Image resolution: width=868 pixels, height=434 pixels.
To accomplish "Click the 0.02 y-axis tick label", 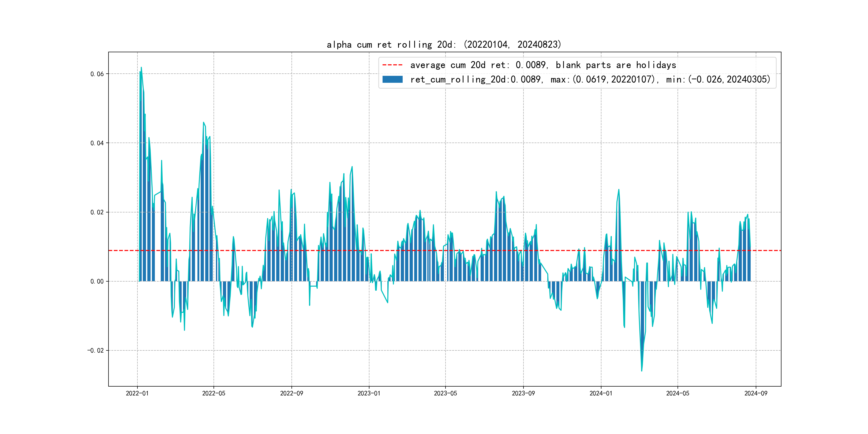I will tap(97, 212).
